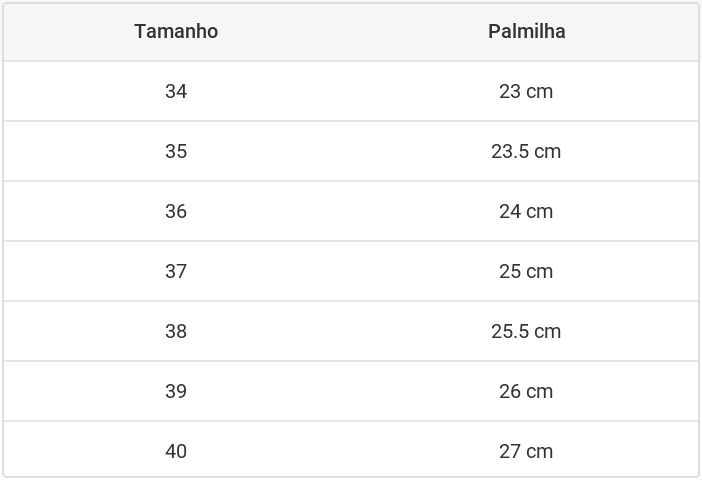
Task: Click the 24 cm value
Action: [x=526, y=211]
